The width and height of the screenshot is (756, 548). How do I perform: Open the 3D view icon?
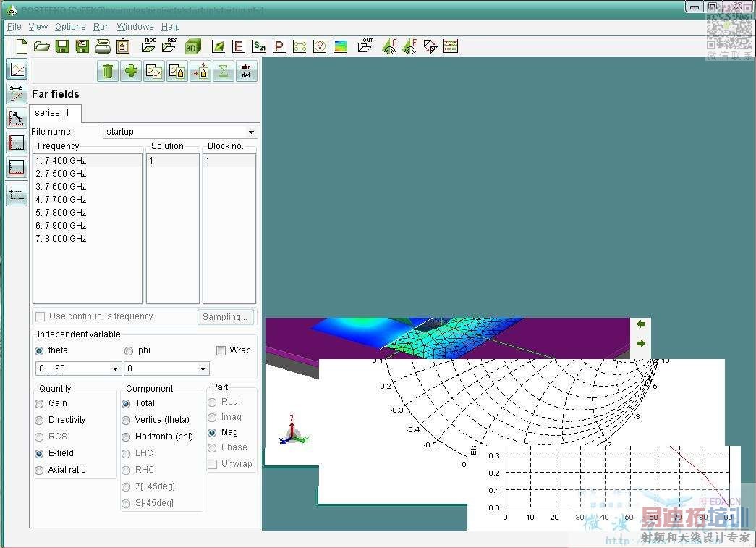[192, 47]
